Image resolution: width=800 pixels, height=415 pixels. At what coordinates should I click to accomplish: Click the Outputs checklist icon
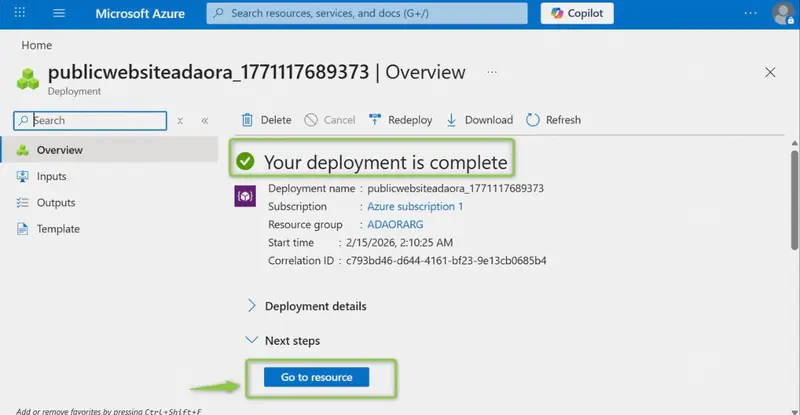point(22,203)
